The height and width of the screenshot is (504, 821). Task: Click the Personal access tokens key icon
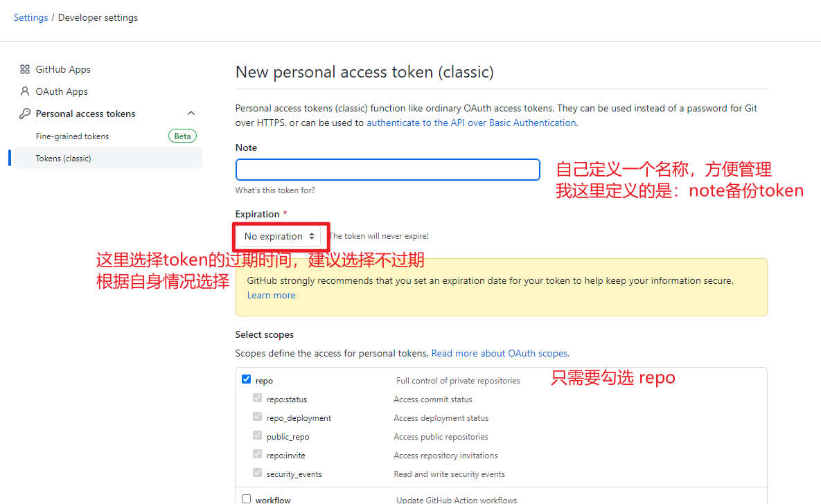(25, 114)
